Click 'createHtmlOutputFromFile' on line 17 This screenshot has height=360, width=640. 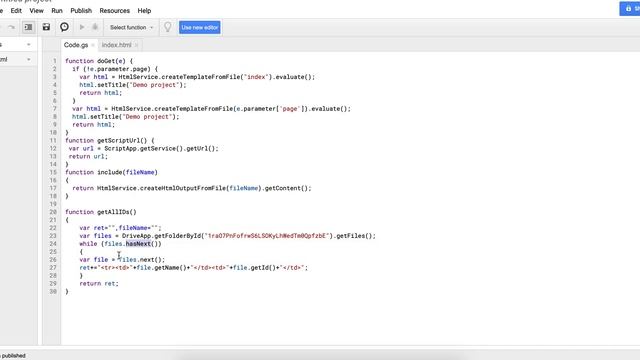pos(183,188)
